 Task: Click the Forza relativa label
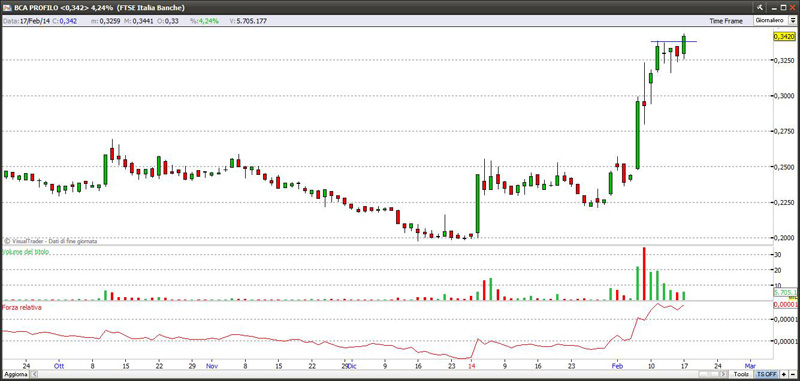(22, 308)
